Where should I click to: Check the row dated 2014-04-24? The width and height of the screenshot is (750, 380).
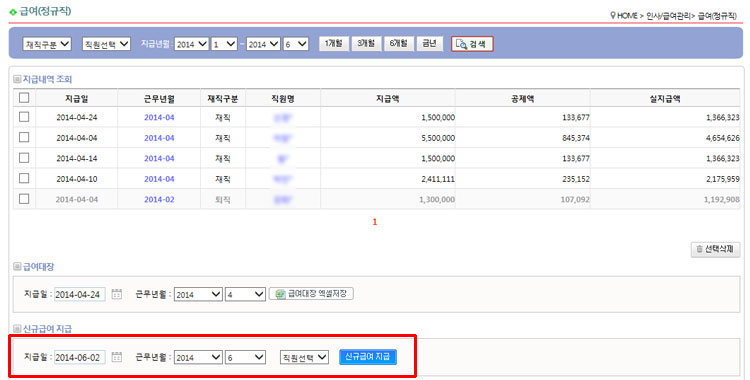24,117
